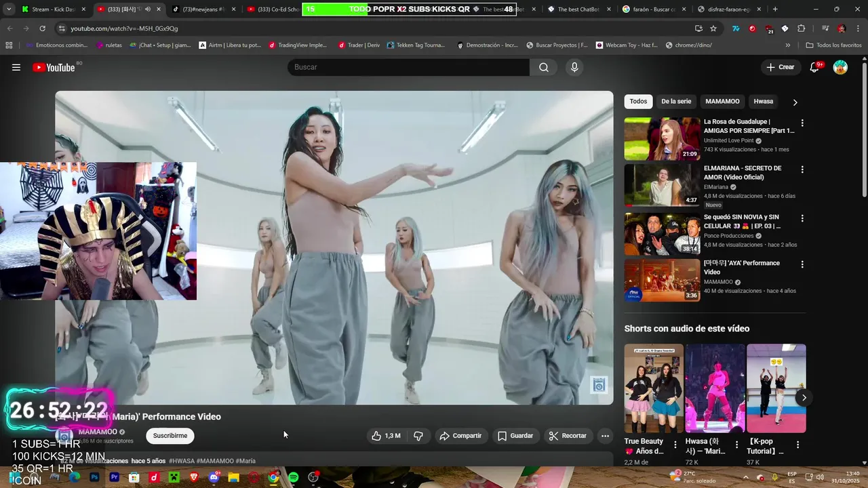Switch to the newjeans TikTok tab

click(x=203, y=9)
